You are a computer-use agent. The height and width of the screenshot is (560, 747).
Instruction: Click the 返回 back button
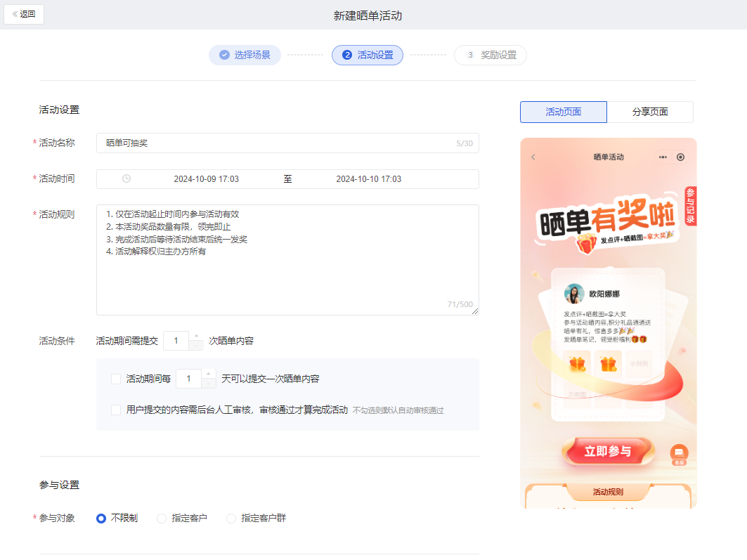click(24, 14)
